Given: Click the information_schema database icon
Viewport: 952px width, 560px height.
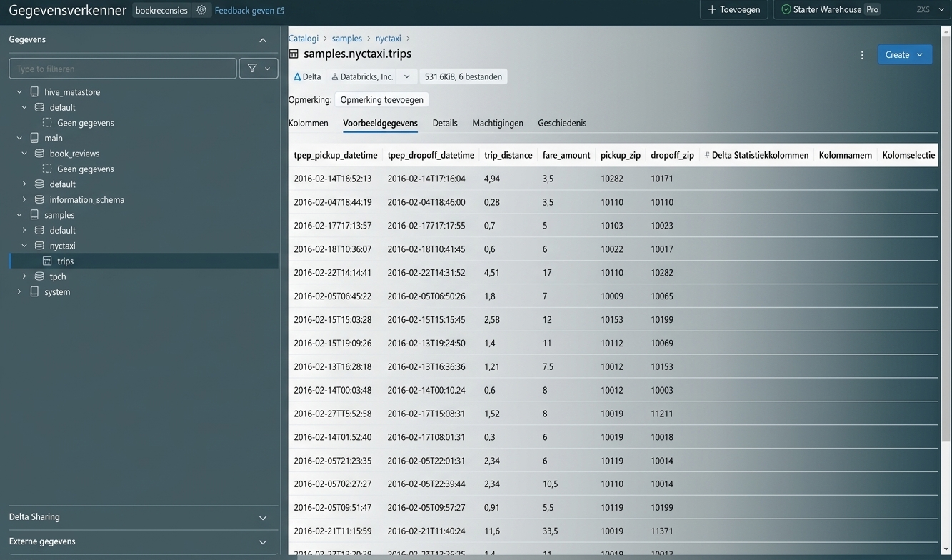Looking at the screenshot, I should point(40,199).
